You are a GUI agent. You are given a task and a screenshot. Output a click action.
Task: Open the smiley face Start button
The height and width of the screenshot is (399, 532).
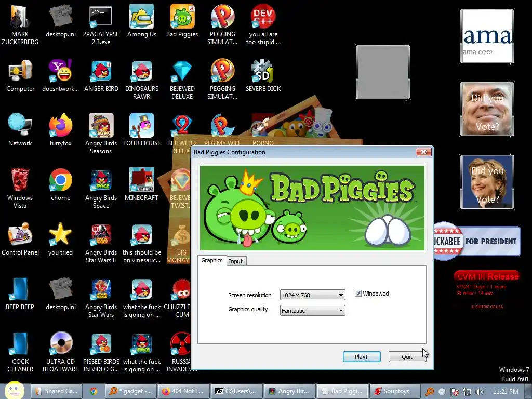click(14, 391)
